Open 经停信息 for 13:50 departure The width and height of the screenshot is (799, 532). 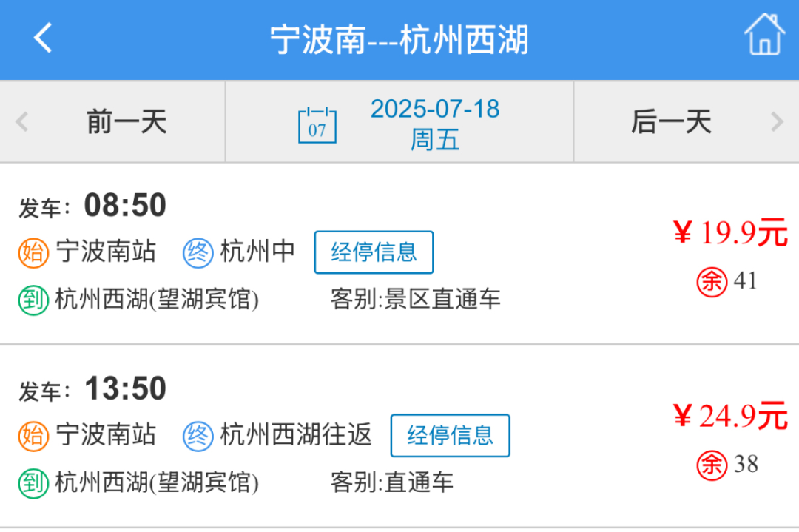click(450, 436)
